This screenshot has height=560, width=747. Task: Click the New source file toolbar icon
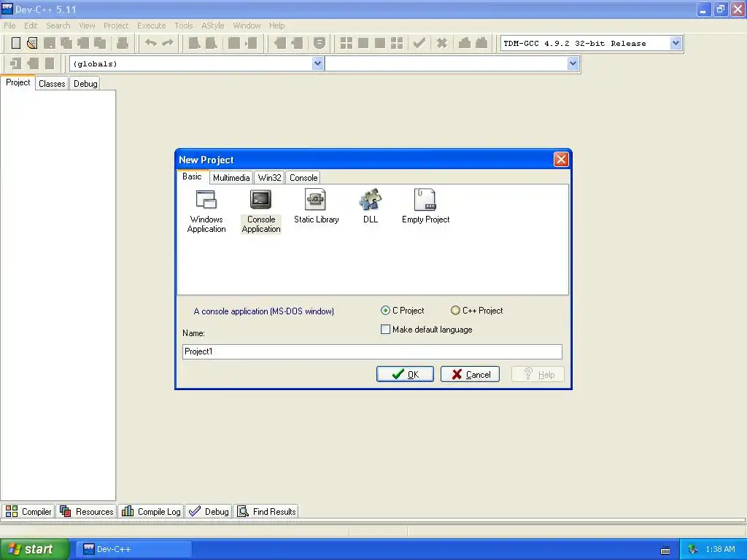(x=16, y=43)
